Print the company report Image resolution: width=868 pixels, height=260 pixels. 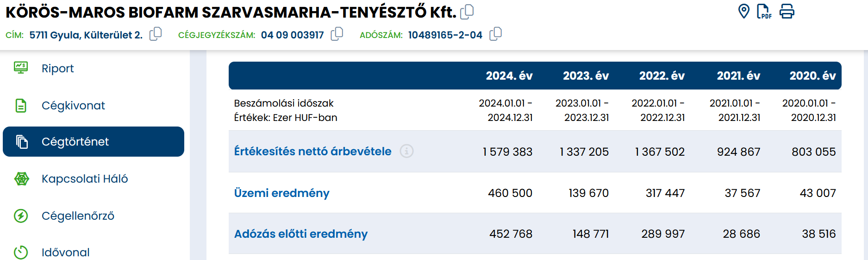point(787,11)
